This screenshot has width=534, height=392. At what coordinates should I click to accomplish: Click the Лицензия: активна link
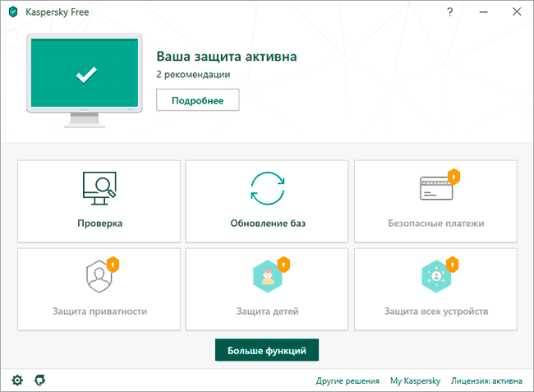486,380
